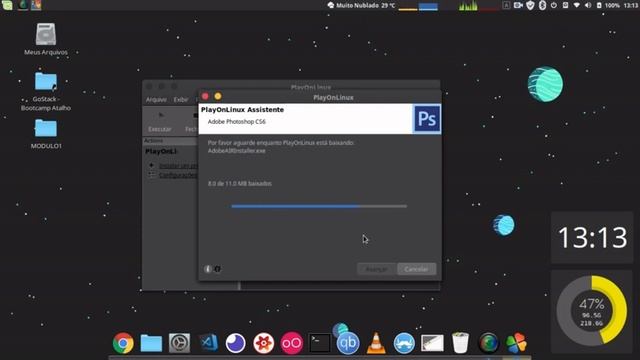Open the system settings gear in the dock
The height and width of the screenshot is (360, 640).
(x=179, y=343)
